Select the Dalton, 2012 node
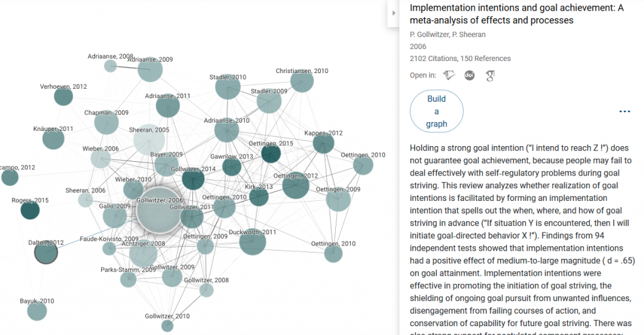Image resolution: width=644 pixels, height=335 pixels. 46,253
